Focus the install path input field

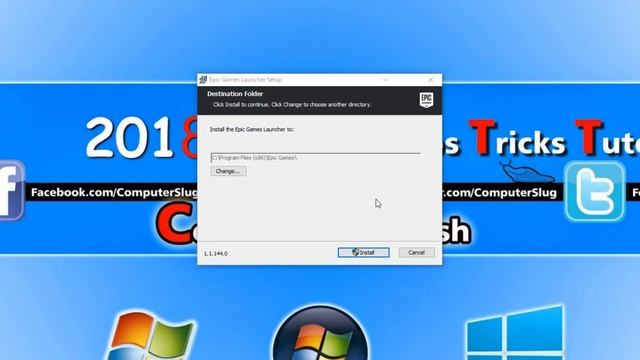(x=315, y=158)
